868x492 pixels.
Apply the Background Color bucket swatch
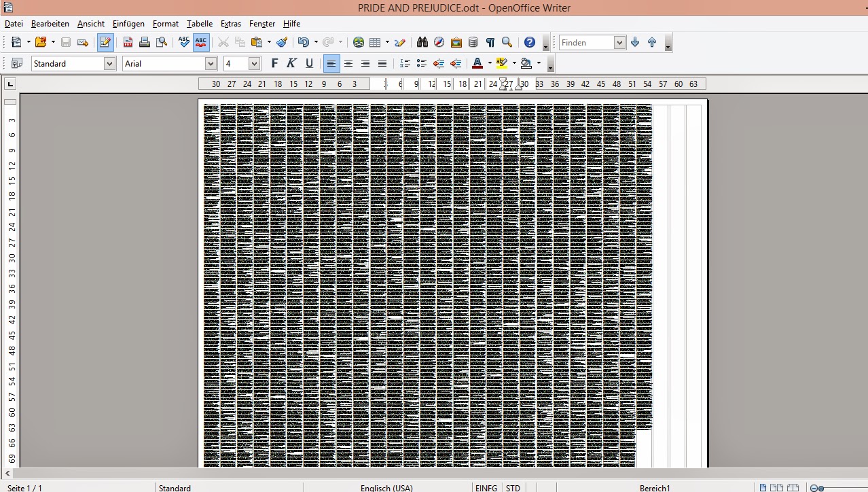(526, 63)
